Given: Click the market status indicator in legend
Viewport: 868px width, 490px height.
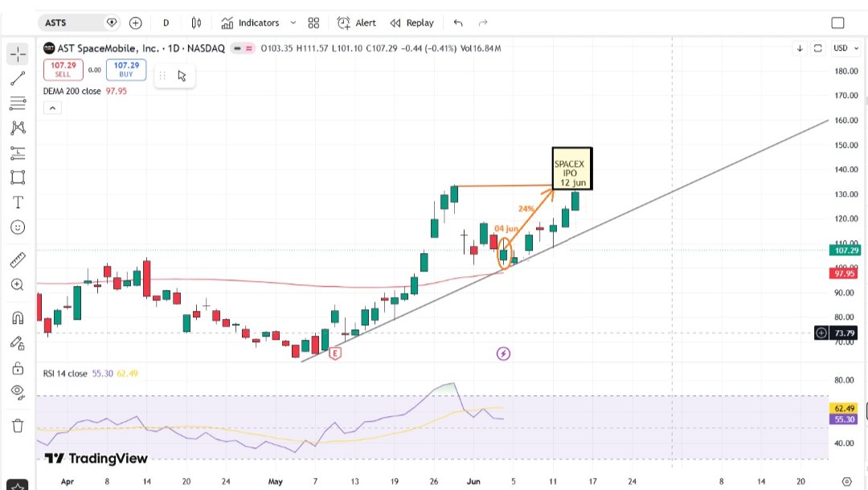Looking at the screenshot, I should 237,49.
